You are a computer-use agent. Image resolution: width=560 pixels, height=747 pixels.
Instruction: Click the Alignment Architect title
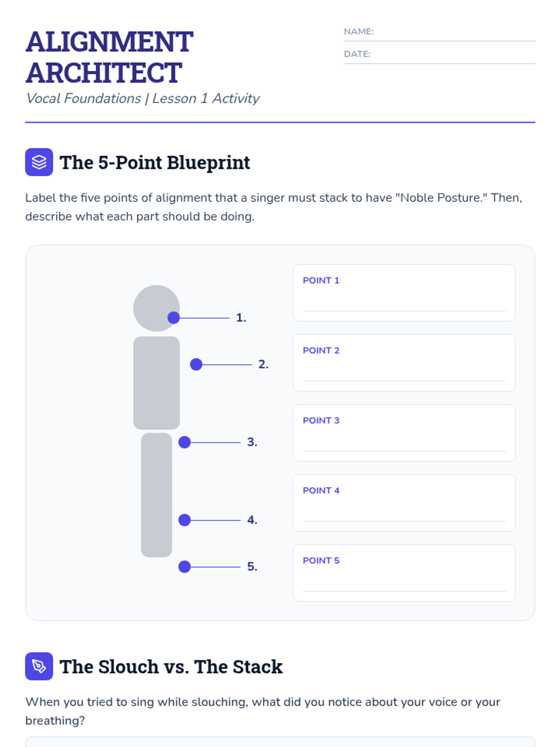tap(109, 57)
